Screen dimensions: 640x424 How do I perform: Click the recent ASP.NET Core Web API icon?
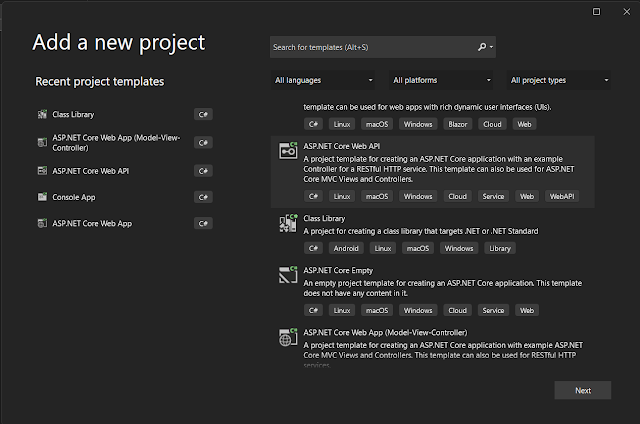click(x=42, y=170)
